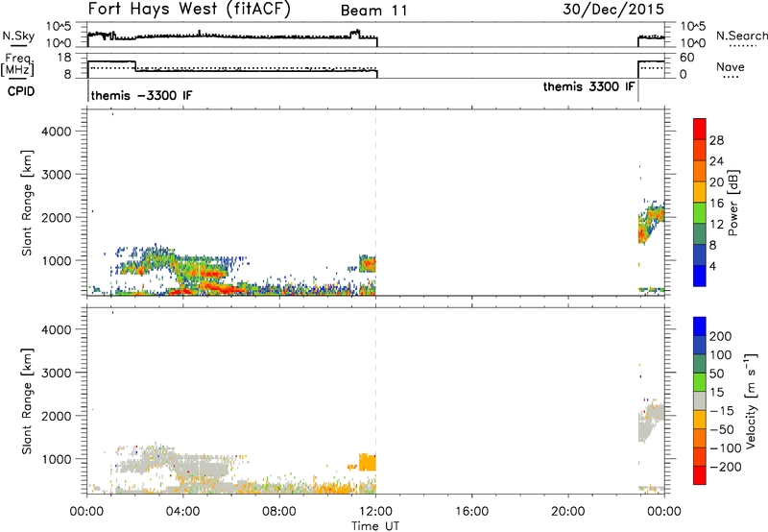The width and height of the screenshot is (768, 532).
Task: Click the title 'Fort Hays West (fitACF)'
Action: point(189,10)
